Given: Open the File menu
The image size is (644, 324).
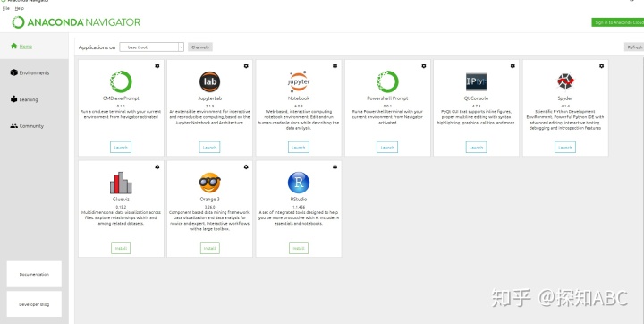Looking at the screenshot, I should [5, 8].
